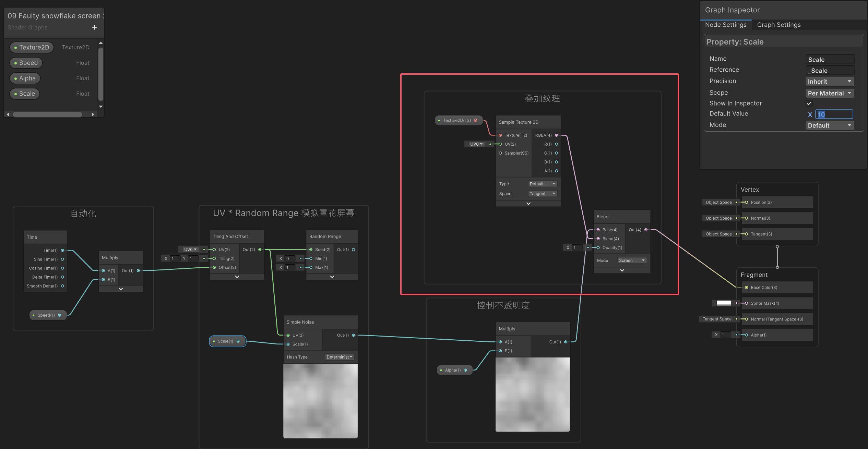Click blackboard scroll up arrow

point(101,43)
